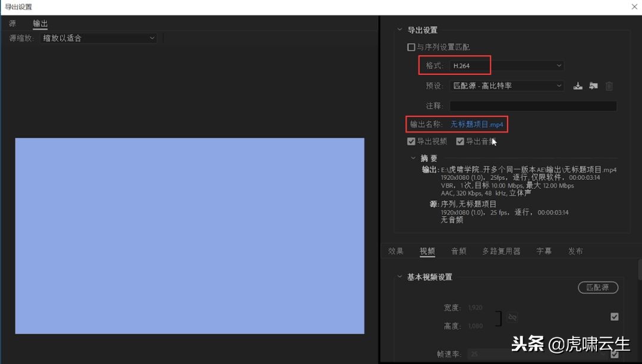The image size is (642, 364).
Task: Click inside the 注释 comment field
Action: [533, 106]
